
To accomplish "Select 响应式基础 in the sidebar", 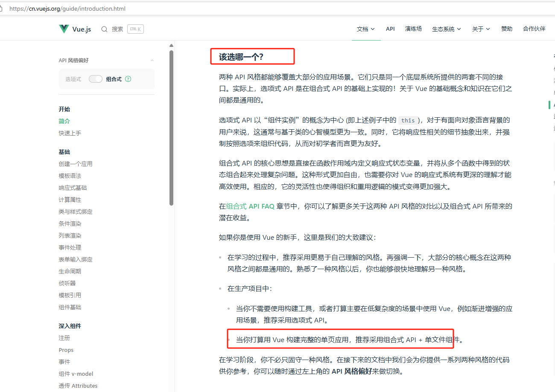I will point(73,187).
